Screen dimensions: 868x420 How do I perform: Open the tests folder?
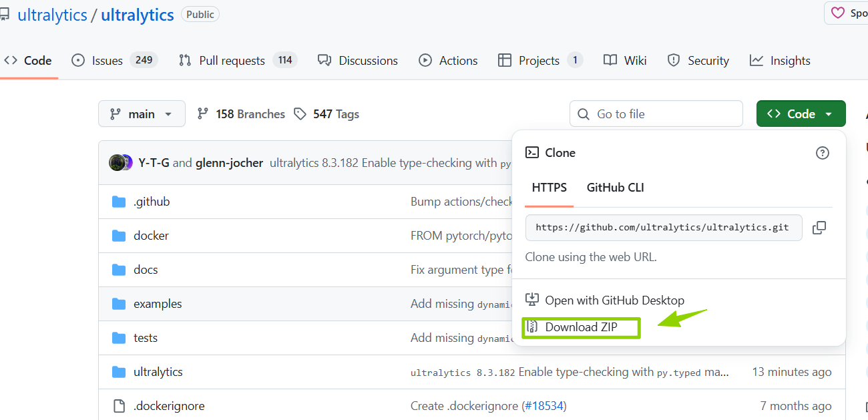[146, 338]
